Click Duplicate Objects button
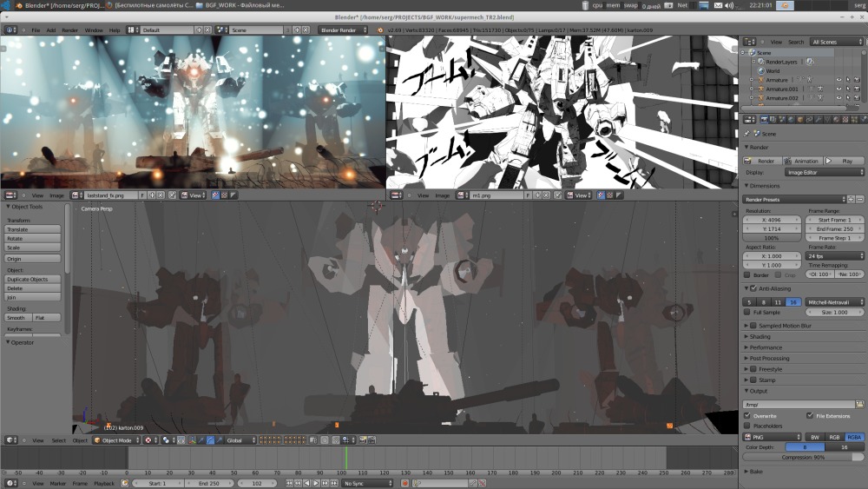 pos(33,279)
